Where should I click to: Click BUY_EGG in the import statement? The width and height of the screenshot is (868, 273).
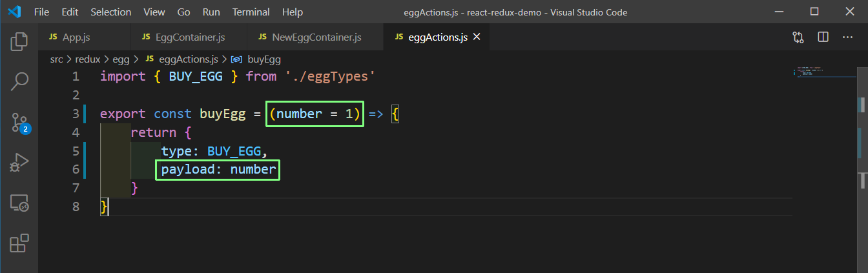196,76
